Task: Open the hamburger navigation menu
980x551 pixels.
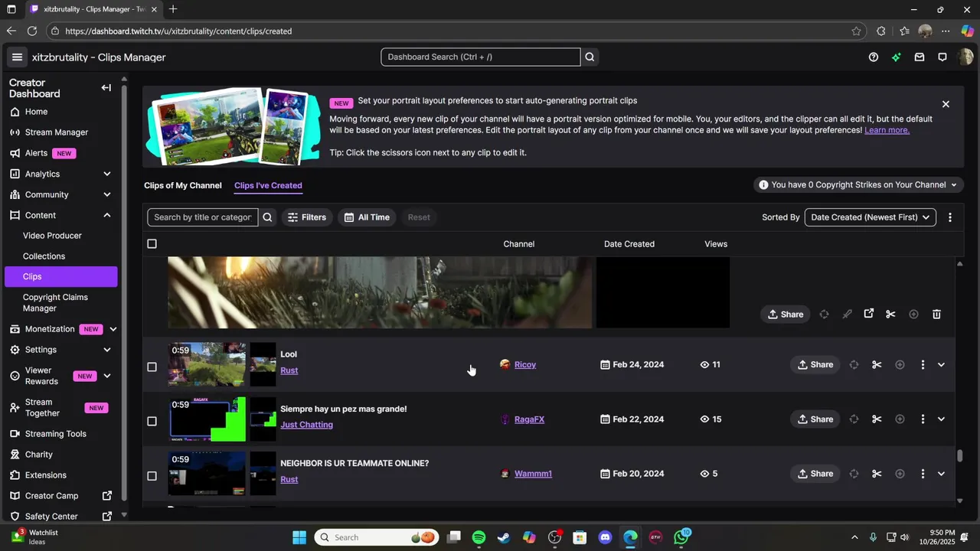Action: pos(17,57)
